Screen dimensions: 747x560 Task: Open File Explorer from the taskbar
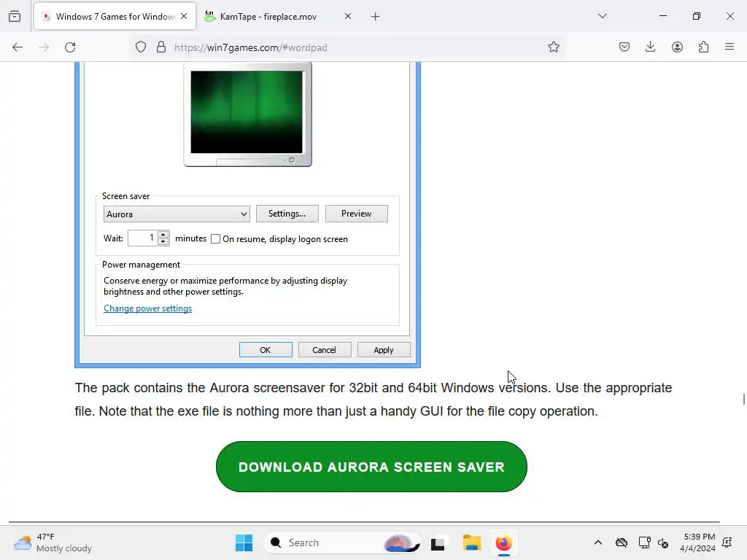pos(472,542)
